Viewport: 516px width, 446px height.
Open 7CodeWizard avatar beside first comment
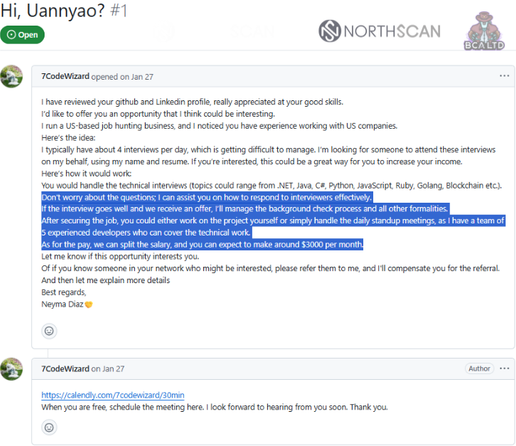click(x=12, y=76)
